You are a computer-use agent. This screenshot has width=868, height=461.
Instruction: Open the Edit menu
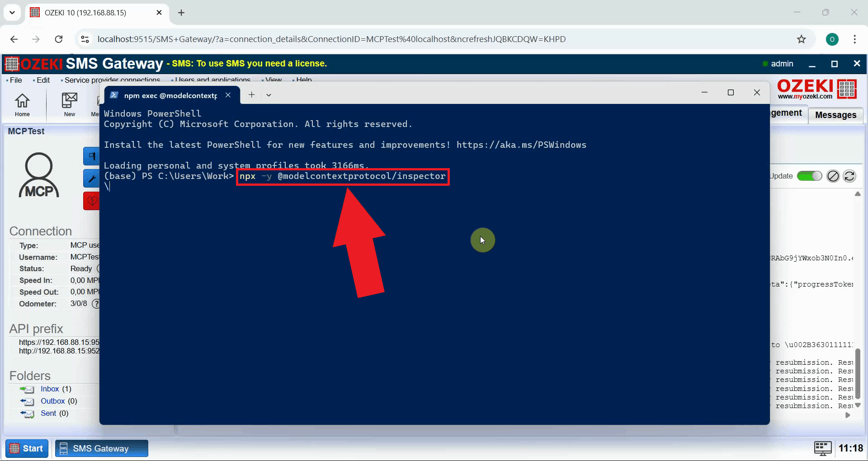(42, 80)
